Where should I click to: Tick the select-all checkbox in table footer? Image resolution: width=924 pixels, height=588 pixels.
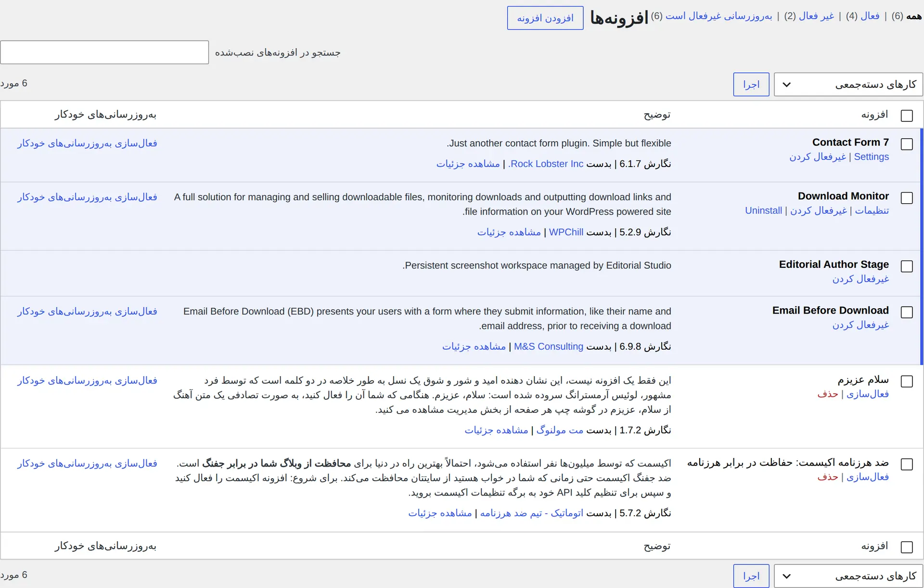pos(907,547)
